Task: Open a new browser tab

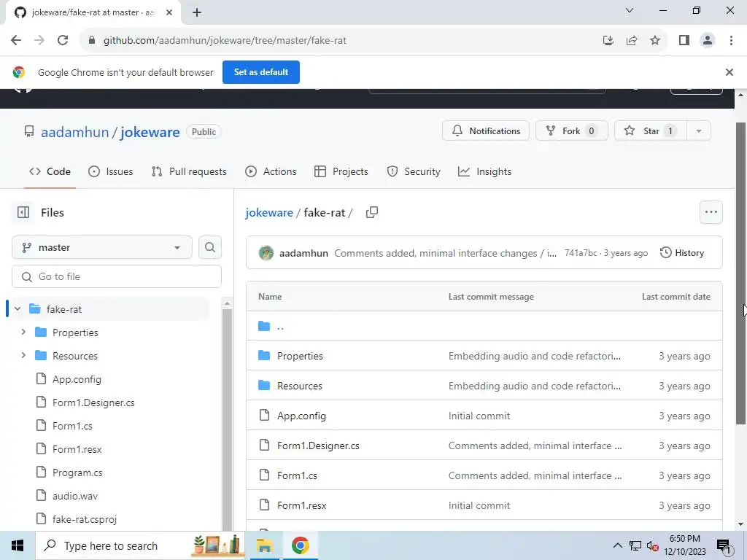Action: [197, 12]
